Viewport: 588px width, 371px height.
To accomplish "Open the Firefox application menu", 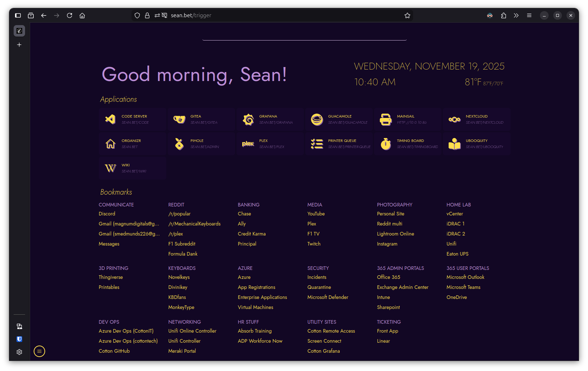I will pos(529,15).
